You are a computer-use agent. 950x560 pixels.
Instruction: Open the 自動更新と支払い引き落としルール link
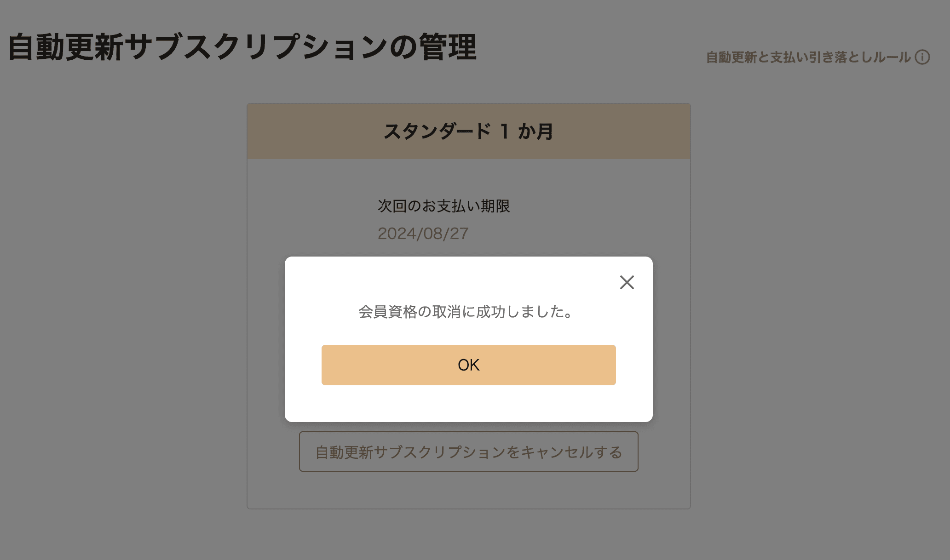pyautogui.click(x=808, y=57)
